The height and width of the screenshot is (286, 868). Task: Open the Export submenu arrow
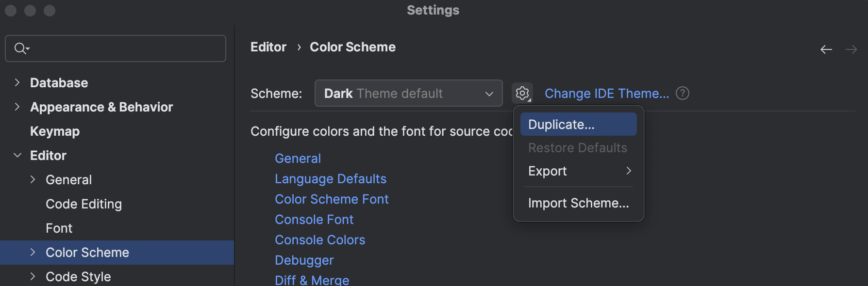tap(629, 171)
